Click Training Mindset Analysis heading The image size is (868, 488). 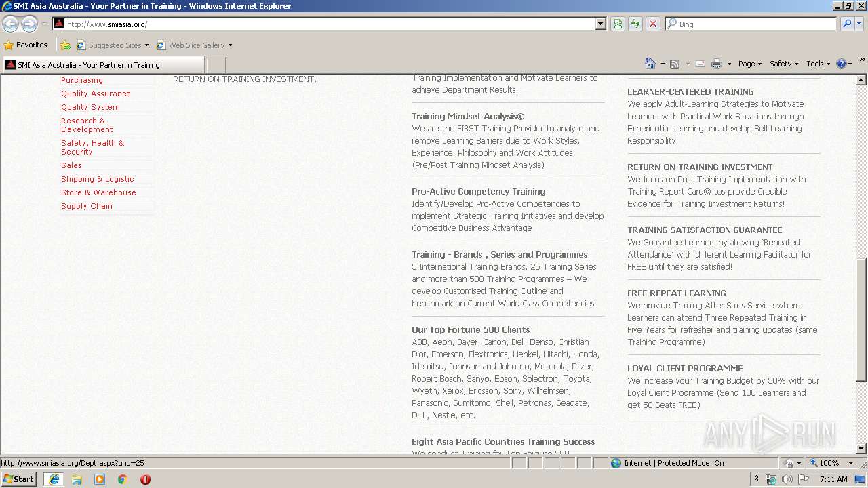click(468, 116)
